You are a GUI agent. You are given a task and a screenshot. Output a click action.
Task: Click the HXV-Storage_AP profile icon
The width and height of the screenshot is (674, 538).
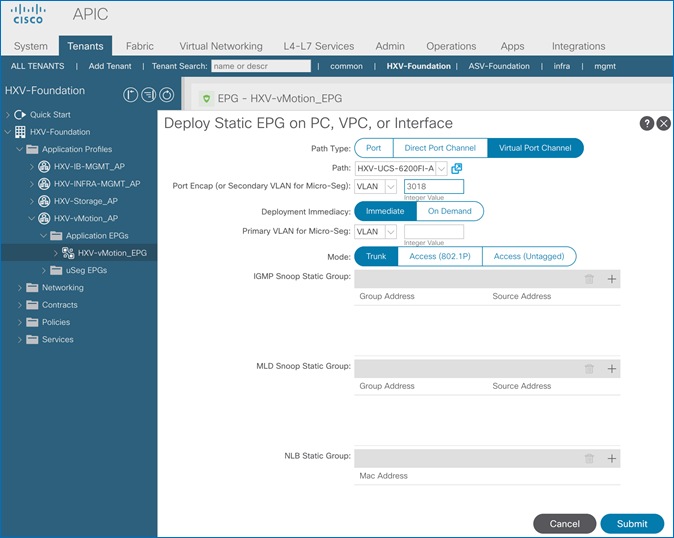[44, 201]
